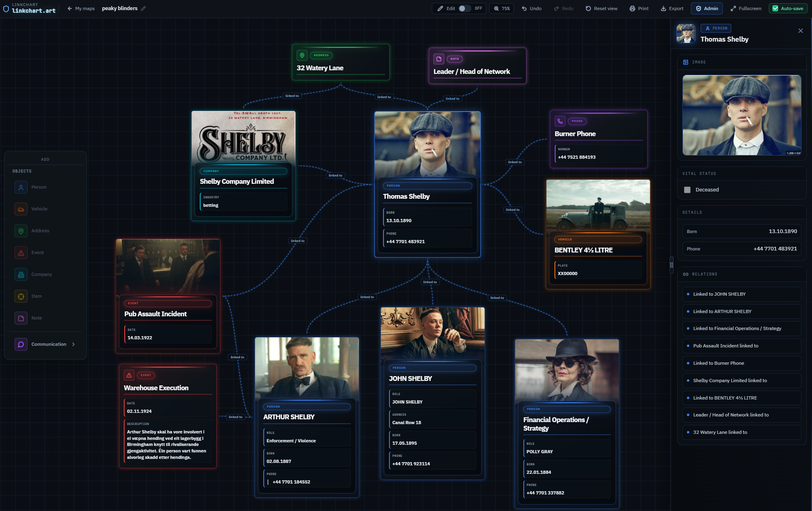Click the linkchart.art shield logo icon
Viewport: 812px width, 511px height.
6,8
